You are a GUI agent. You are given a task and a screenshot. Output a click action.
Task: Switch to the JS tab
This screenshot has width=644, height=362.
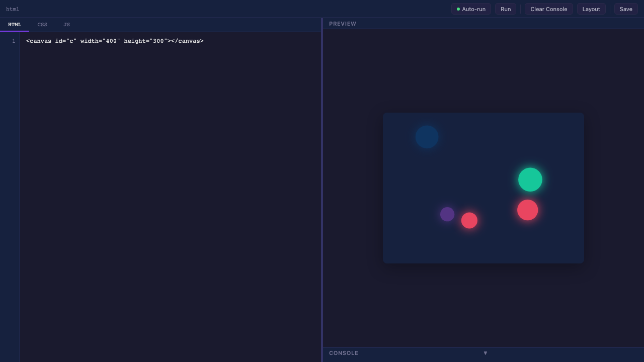(66, 25)
